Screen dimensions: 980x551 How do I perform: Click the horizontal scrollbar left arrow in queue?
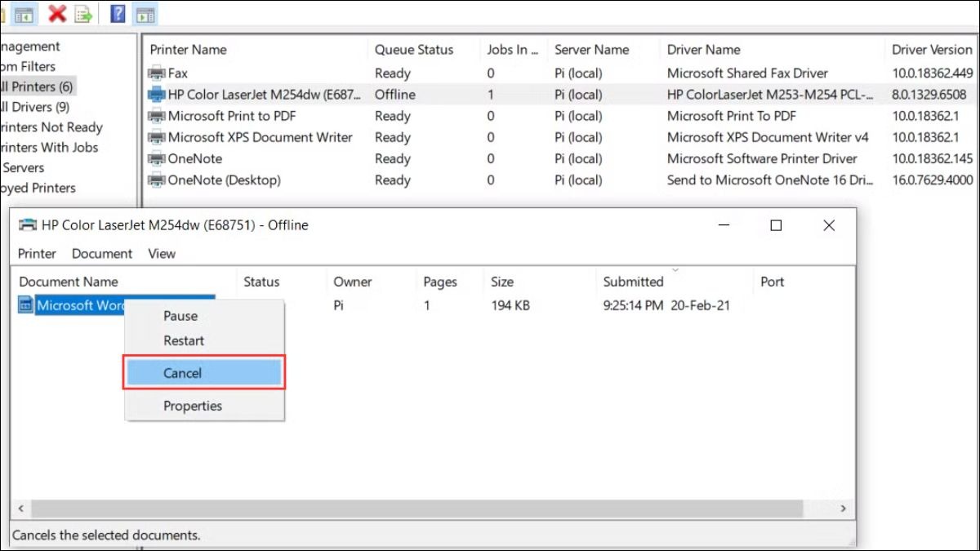point(21,509)
